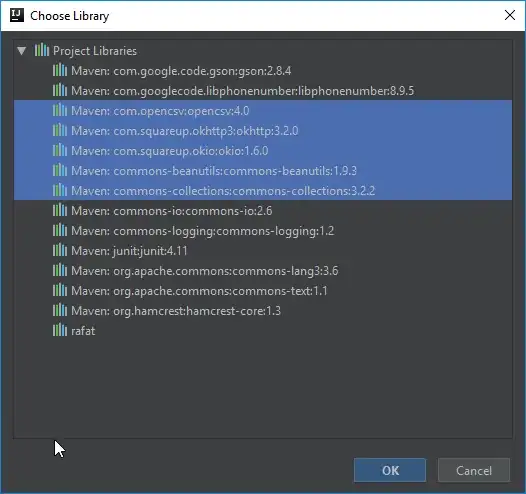Click the library icon beside gson:2.8.4
526x494 pixels.
coord(60,70)
